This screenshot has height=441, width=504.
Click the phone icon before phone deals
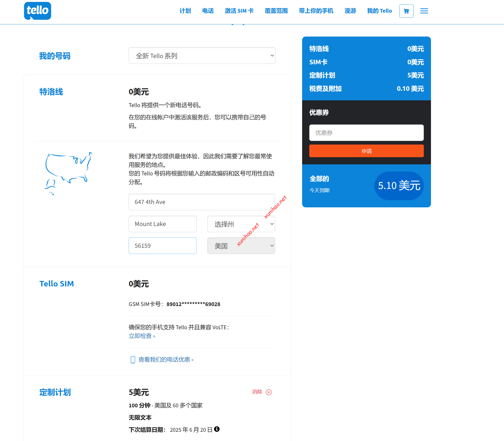pyautogui.click(x=133, y=360)
